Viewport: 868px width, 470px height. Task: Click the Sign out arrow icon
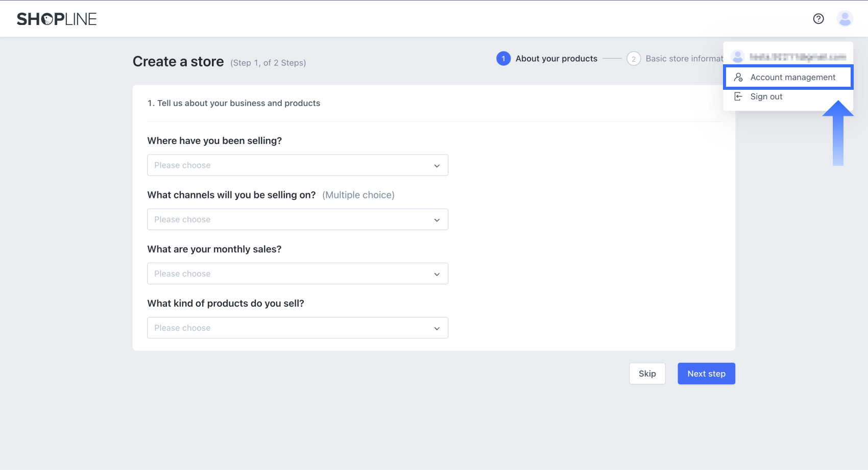738,96
